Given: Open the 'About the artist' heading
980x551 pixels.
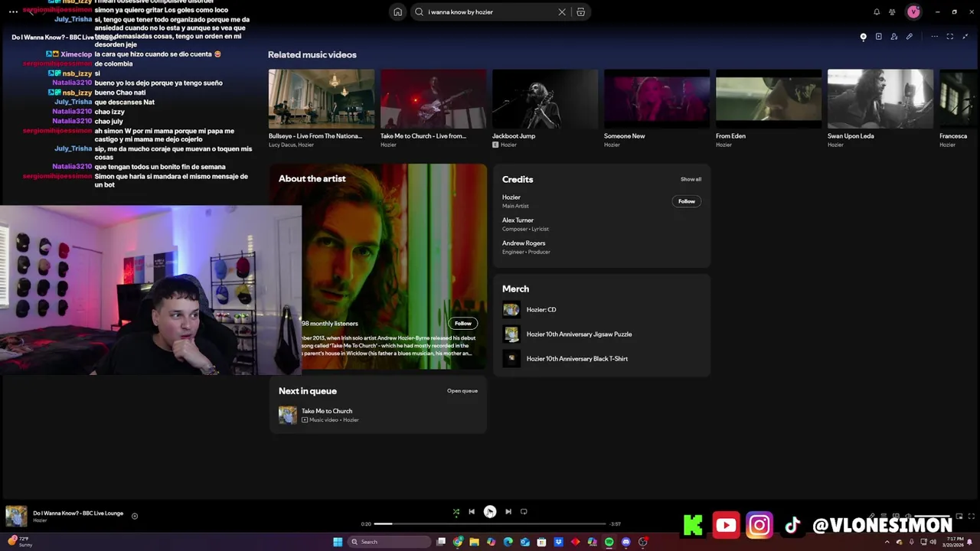Looking at the screenshot, I should point(312,179).
